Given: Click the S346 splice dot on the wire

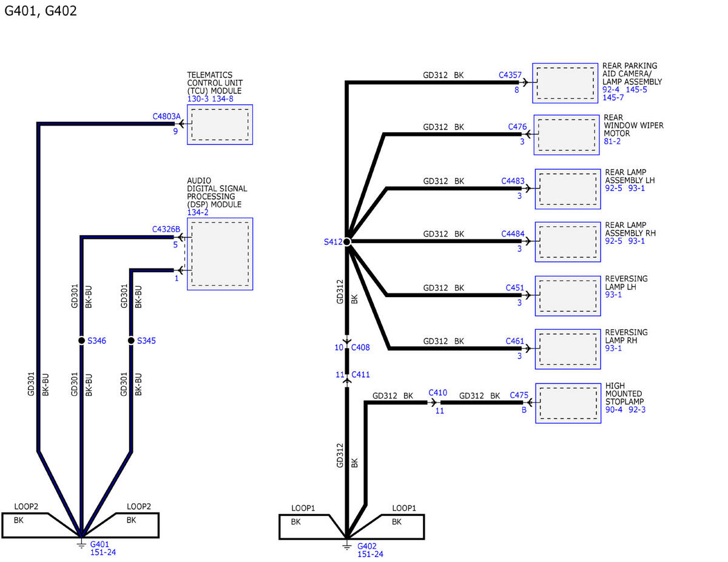Looking at the screenshot, I should pos(81,341).
